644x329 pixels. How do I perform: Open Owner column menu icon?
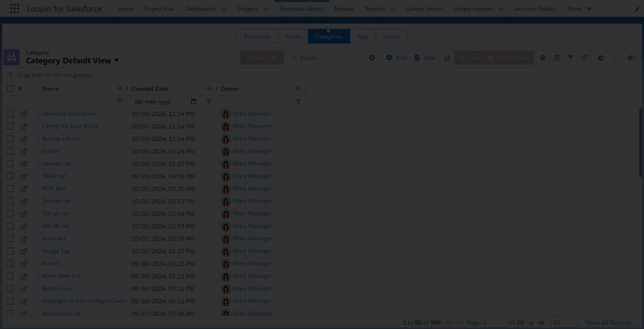pyautogui.click(x=298, y=88)
